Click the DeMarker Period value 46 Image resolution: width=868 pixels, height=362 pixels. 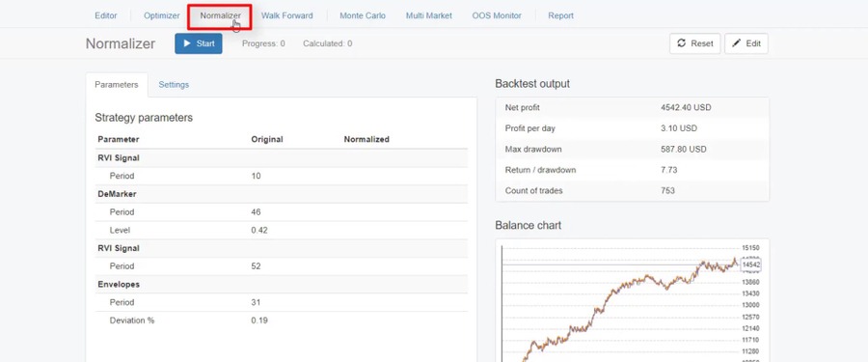[256, 211]
